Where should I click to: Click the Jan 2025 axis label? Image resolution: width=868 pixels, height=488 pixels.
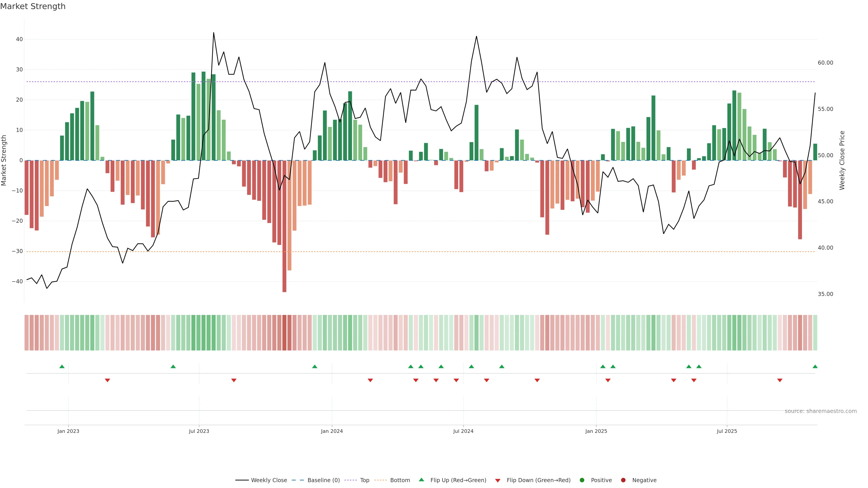coord(596,431)
